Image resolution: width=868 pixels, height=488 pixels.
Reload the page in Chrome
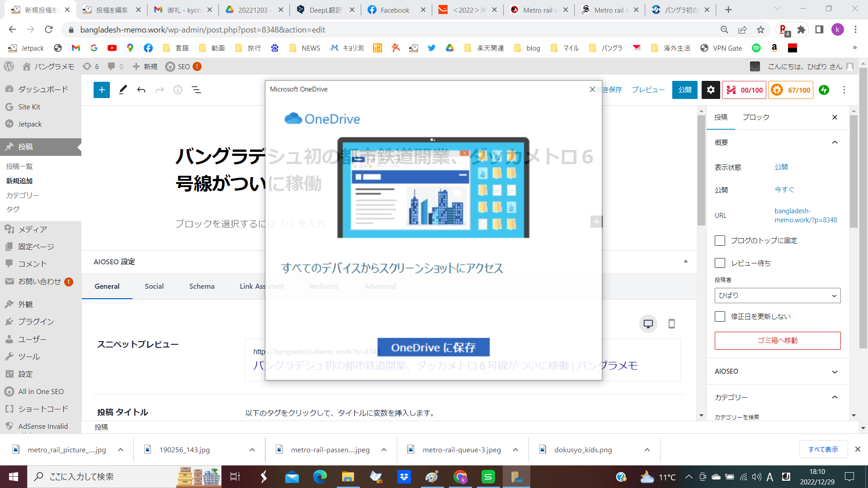49,30
